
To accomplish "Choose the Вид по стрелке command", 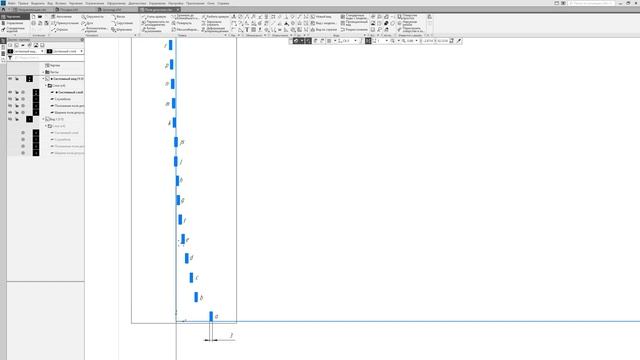I will 324,30.
